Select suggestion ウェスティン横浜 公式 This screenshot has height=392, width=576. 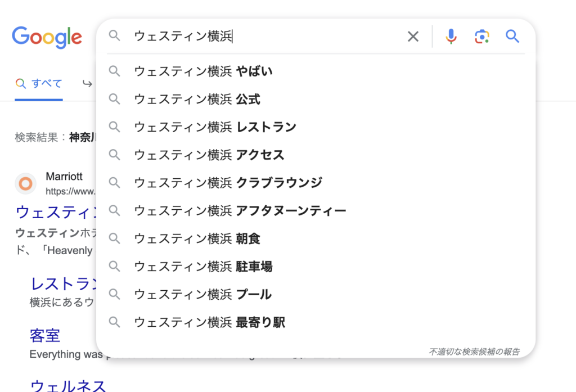[316, 99]
